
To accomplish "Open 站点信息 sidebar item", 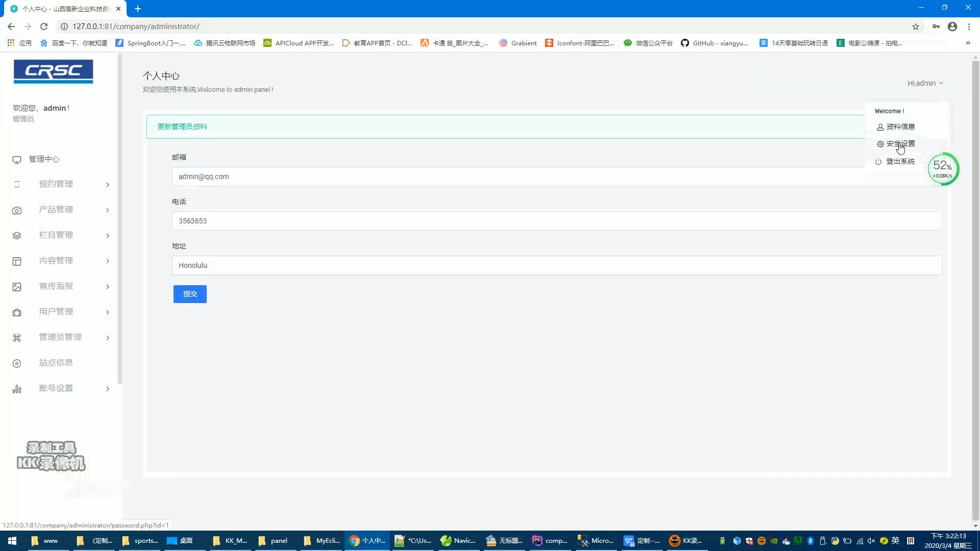I will 56,363.
